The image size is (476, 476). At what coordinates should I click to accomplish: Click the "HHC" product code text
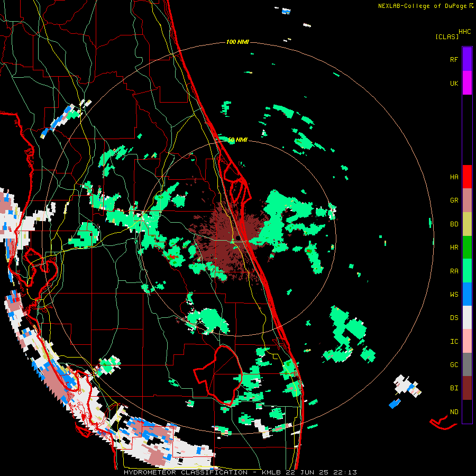(464, 32)
